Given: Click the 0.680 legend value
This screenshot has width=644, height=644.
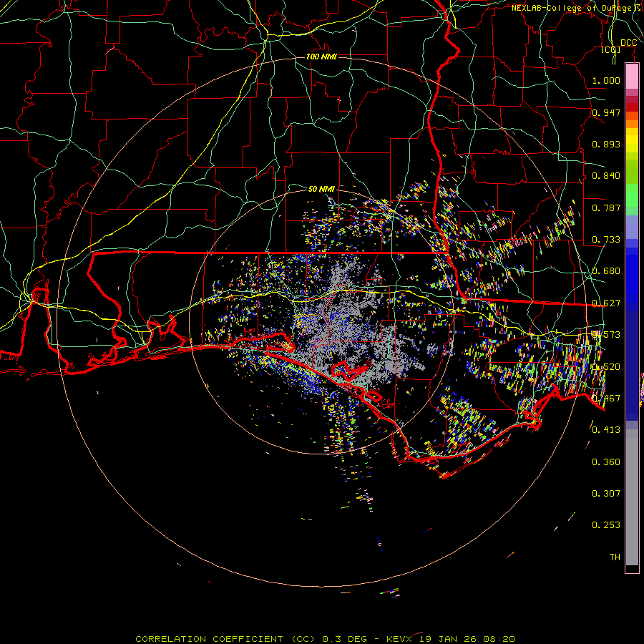Looking at the screenshot, I should [606, 271].
